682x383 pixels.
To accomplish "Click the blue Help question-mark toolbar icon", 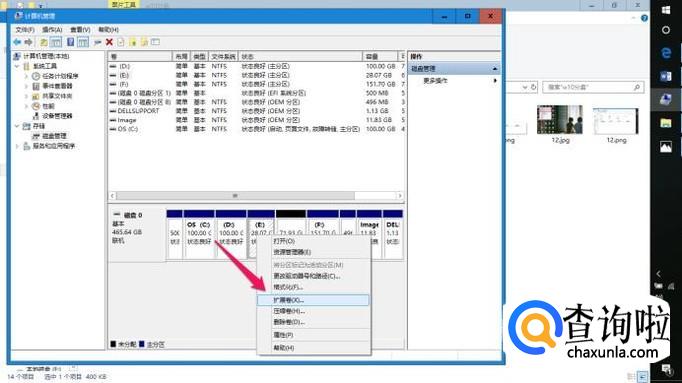I will [x=70, y=42].
